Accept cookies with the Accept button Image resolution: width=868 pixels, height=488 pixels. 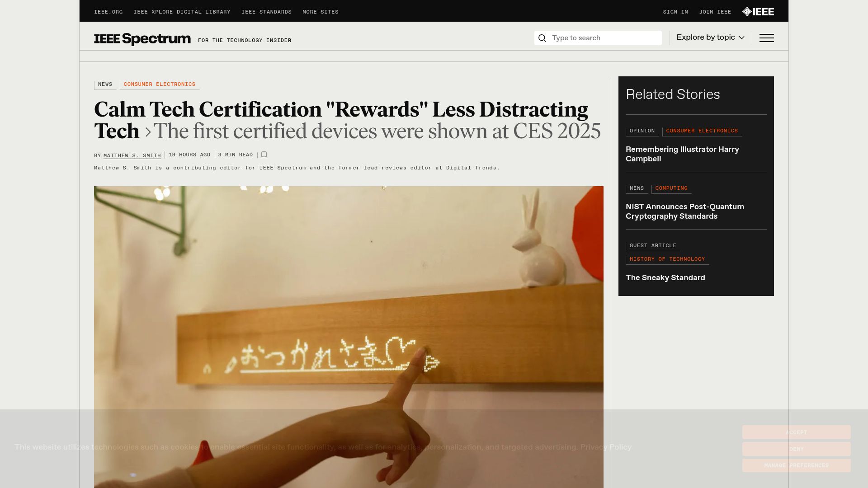click(x=796, y=432)
